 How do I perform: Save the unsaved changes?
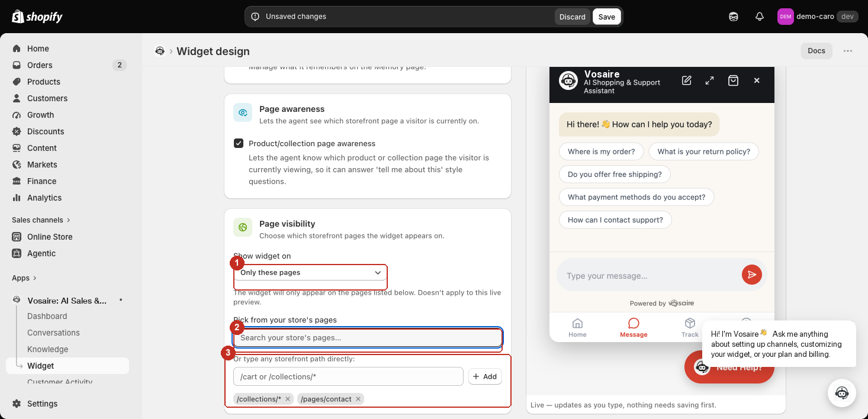[606, 17]
